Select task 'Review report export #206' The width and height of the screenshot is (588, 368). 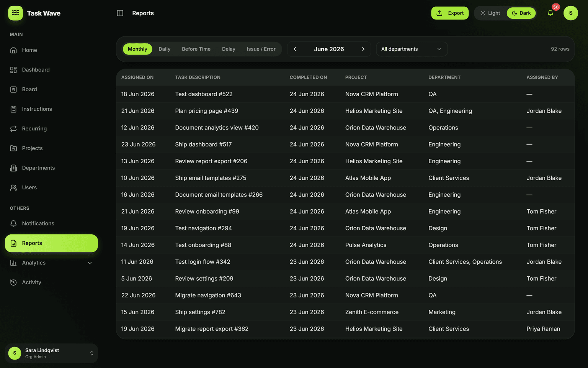[211, 161]
